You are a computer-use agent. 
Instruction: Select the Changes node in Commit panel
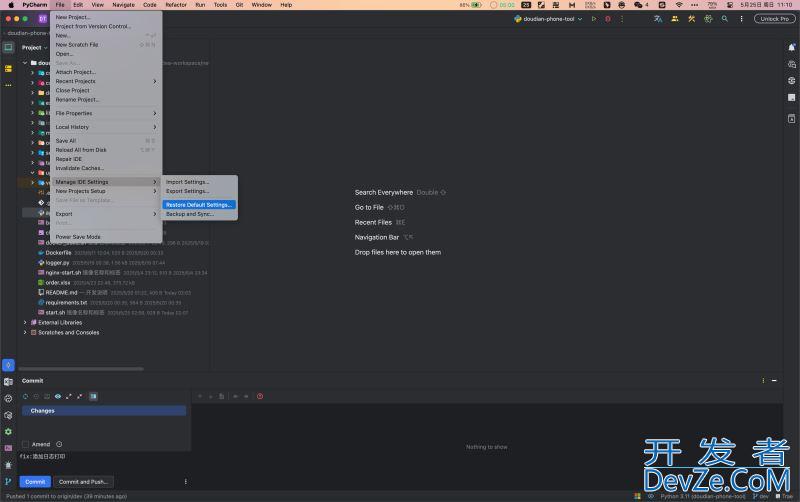(104, 411)
